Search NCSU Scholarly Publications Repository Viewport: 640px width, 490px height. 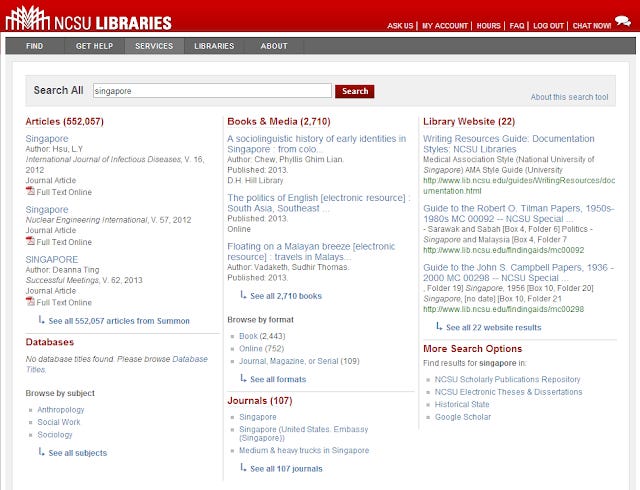click(x=507, y=379)
